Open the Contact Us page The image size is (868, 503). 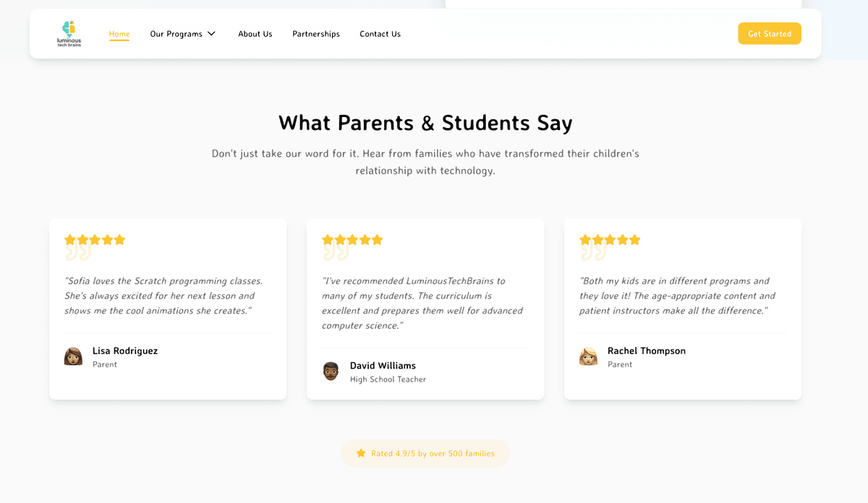point(380,34)
